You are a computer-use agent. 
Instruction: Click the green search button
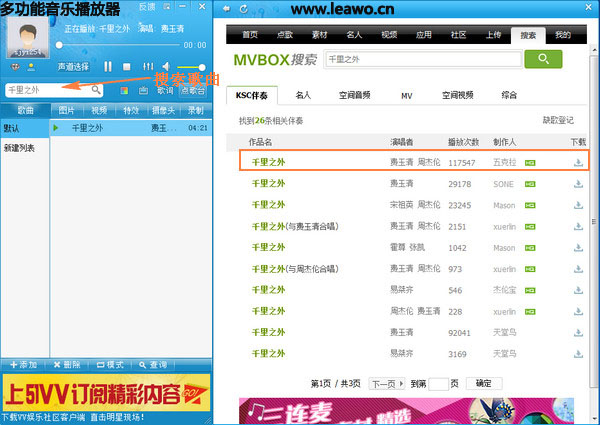543,59
